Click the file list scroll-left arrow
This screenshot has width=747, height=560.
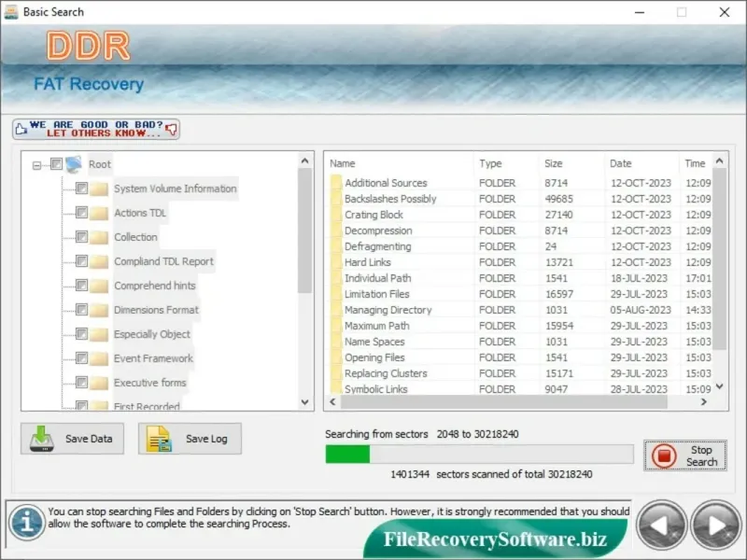click(332, 402)
